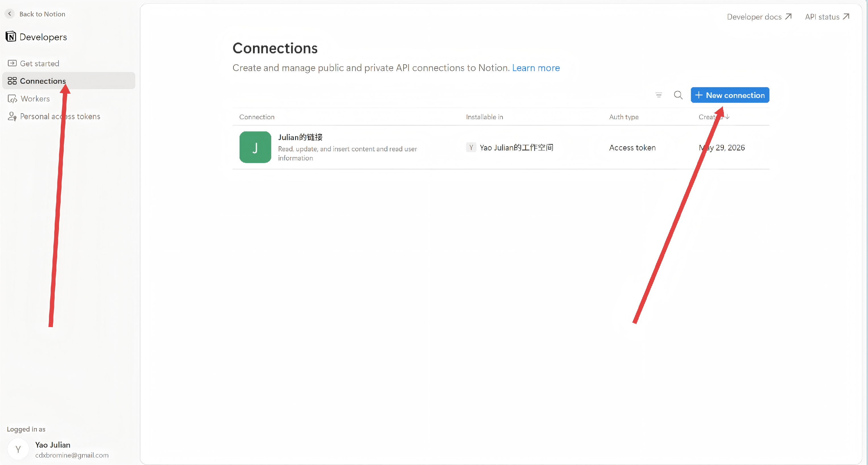
Task: Click the Y workspace badge icon
Action: click(x=471, y=148)
